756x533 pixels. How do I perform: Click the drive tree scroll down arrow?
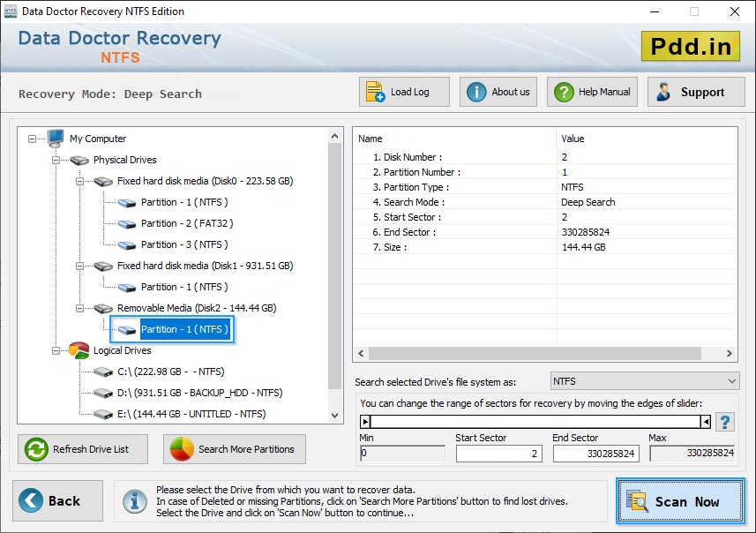(x=334, y=416)
